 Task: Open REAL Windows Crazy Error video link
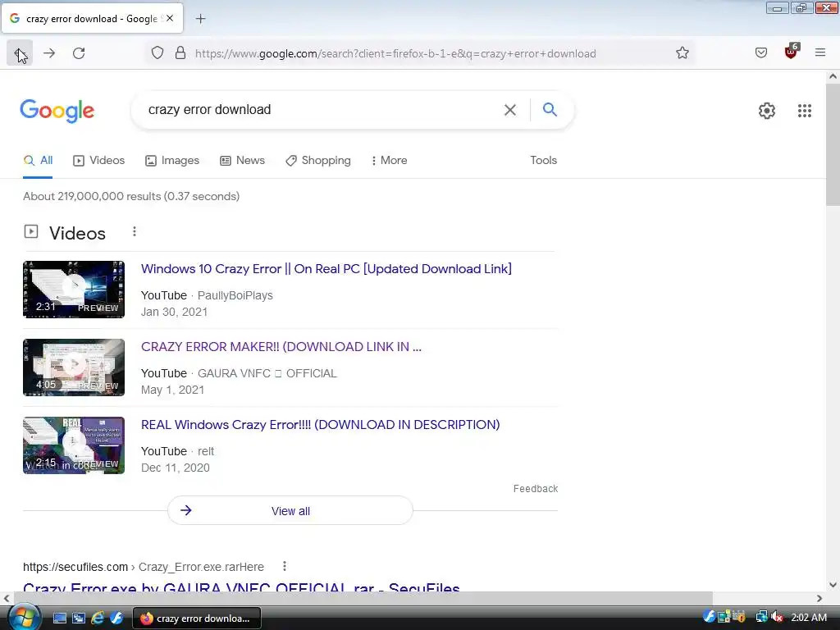click(321, 425)
